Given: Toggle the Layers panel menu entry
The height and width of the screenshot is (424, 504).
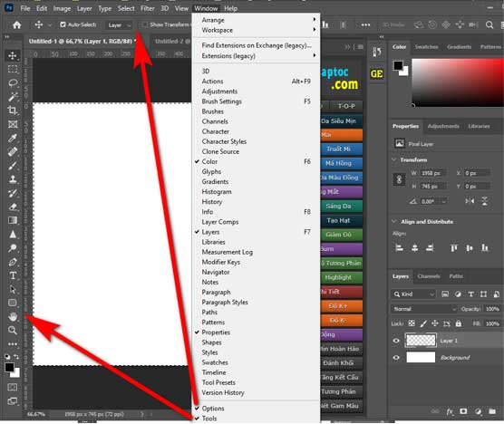Looking at the screenshot, I should click(256, 232).
